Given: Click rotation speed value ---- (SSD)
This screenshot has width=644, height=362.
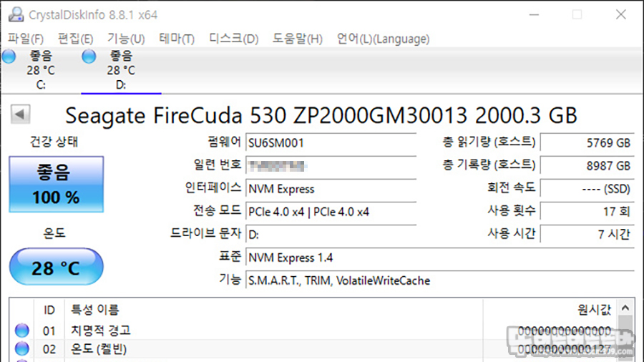Looking at the screenshot, I should [x=587, y=189].
